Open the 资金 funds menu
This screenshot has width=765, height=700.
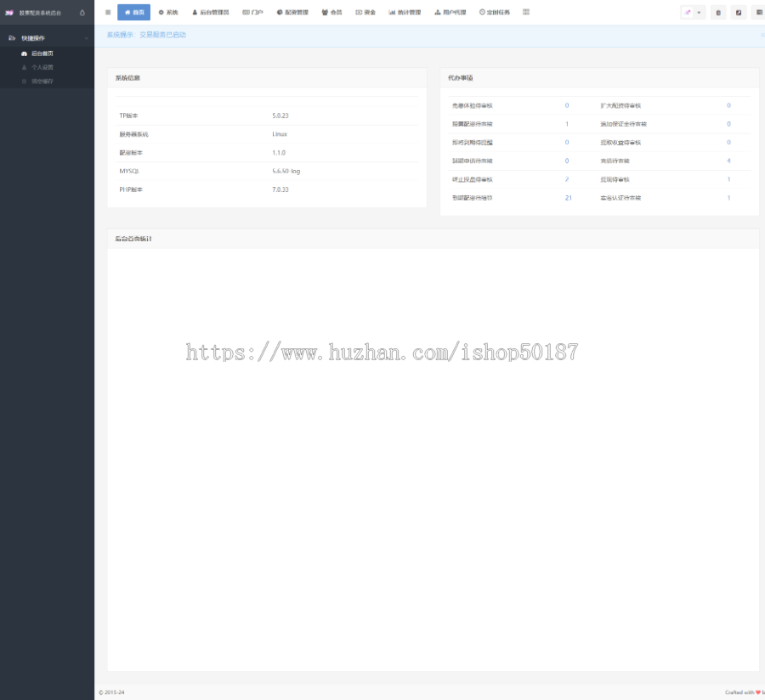coord(365,12)
